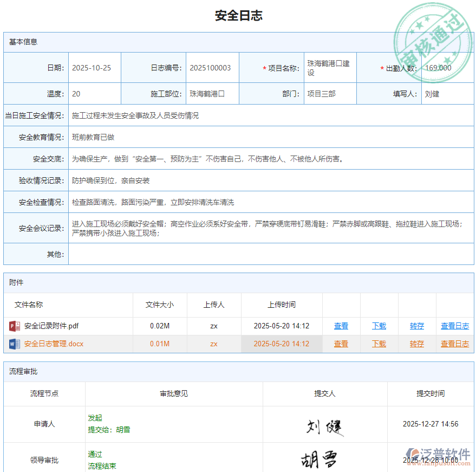
Task: Click the Word file icon beside 安全日志管理.docx
Action: (15, 343)
